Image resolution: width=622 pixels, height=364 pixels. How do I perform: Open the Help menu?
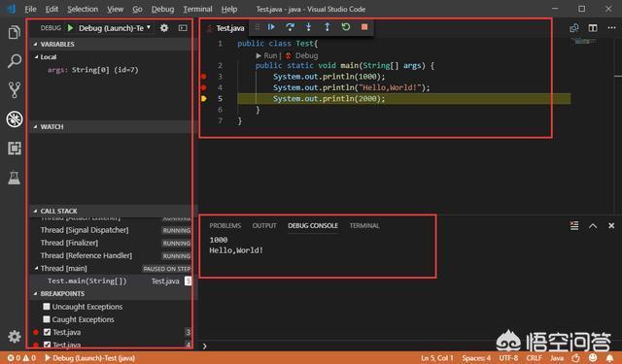pyautogui.click(x=229, y=9)
